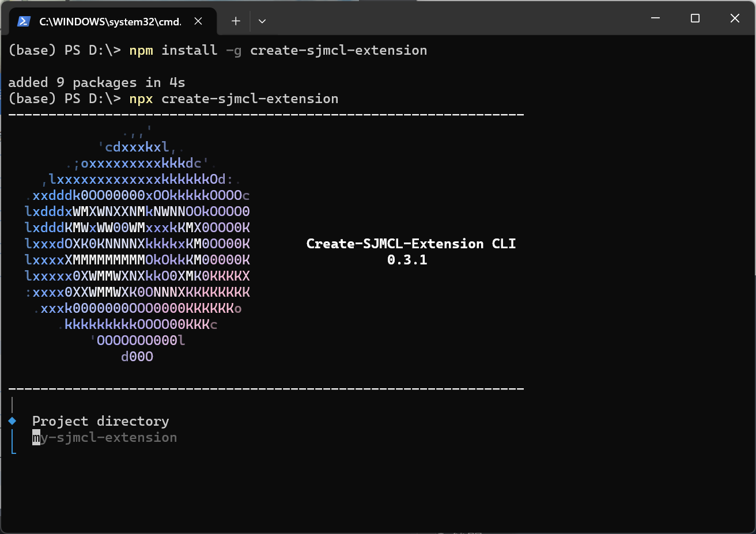
Task: Click the 'added 9 packages in 4s' output
Action: click(96, 83)
